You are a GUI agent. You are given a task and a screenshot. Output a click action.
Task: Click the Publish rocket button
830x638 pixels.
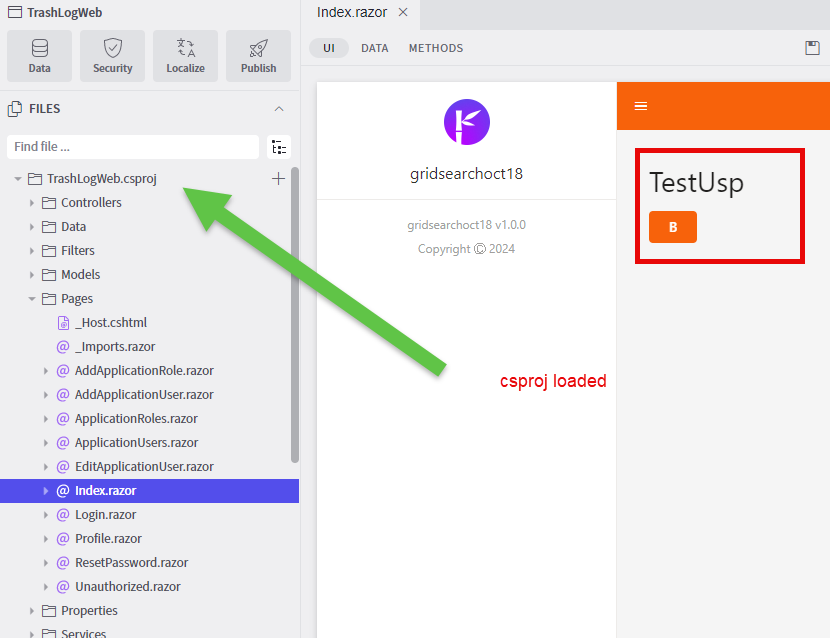[x=258, y=56]
